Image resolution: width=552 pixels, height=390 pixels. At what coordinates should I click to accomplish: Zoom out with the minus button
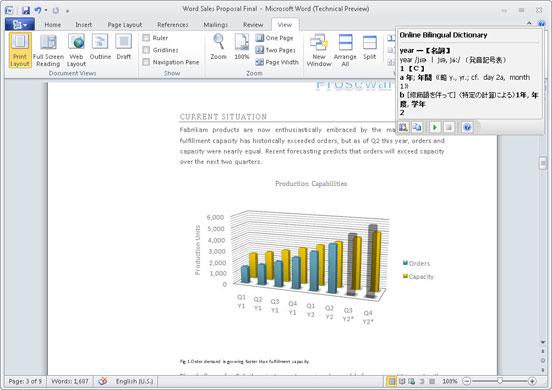point(467,381)
